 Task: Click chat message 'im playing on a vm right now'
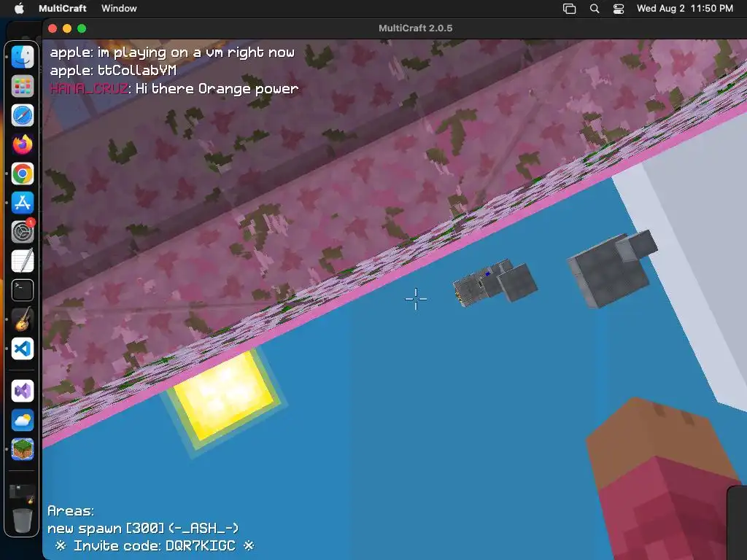coord(196,52)
